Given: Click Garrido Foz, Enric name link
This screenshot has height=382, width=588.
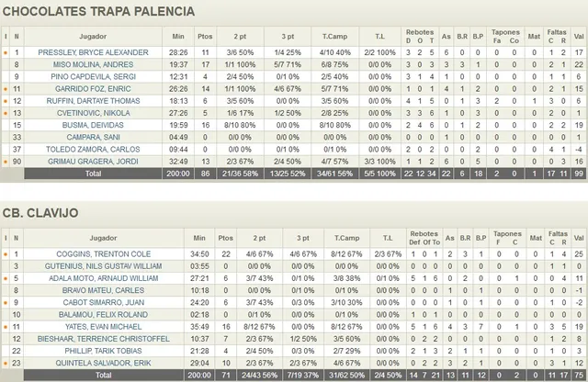Looking at the screenshot, I should pyautogui.click(x=93, y=89).
